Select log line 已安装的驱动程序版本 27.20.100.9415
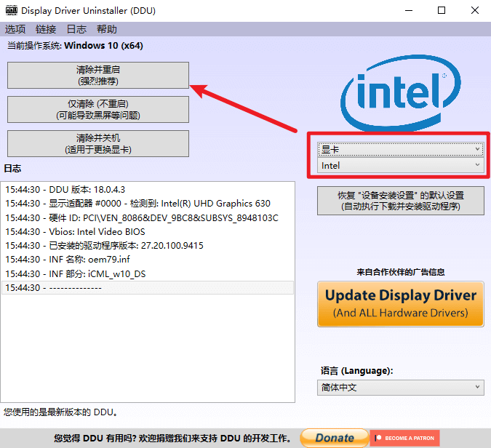The height and width of the screenshot is (448, 491). click(x=147, y=245)
